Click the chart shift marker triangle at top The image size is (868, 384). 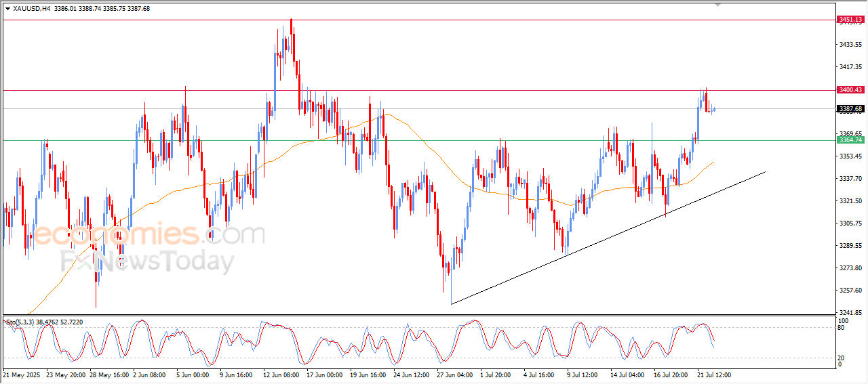click(718, 5)
